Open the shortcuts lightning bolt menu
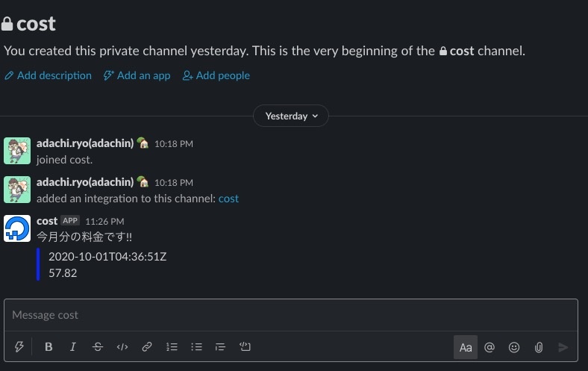The height and width of the screenshot is (371, 588). [x=19, y=347]
